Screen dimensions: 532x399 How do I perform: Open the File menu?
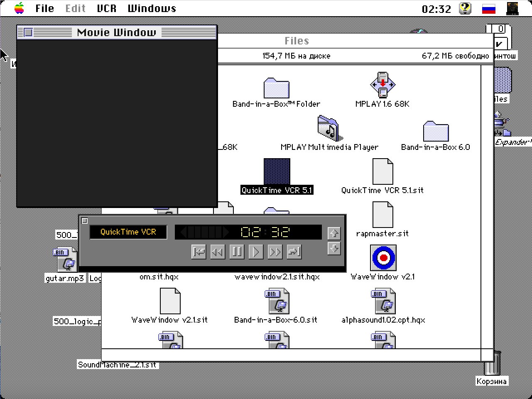(x=45, y=8)
